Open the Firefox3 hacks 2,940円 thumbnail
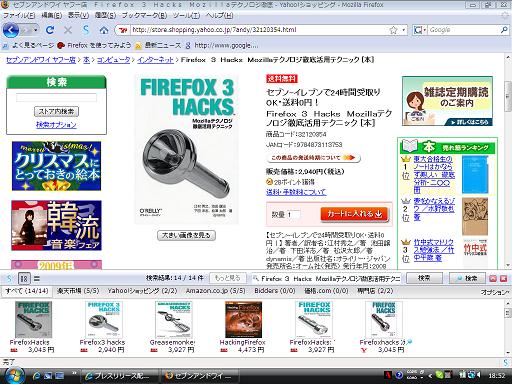512x384 pixels. (103, 319)
